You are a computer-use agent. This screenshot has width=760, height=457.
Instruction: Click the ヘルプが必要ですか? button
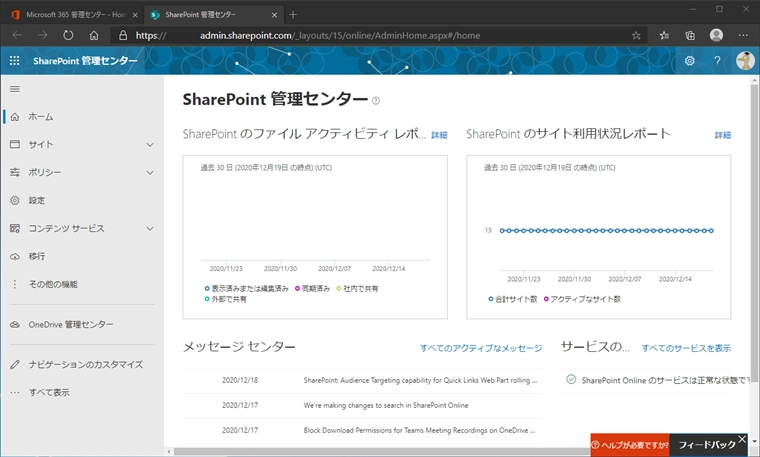click(630, 445)
